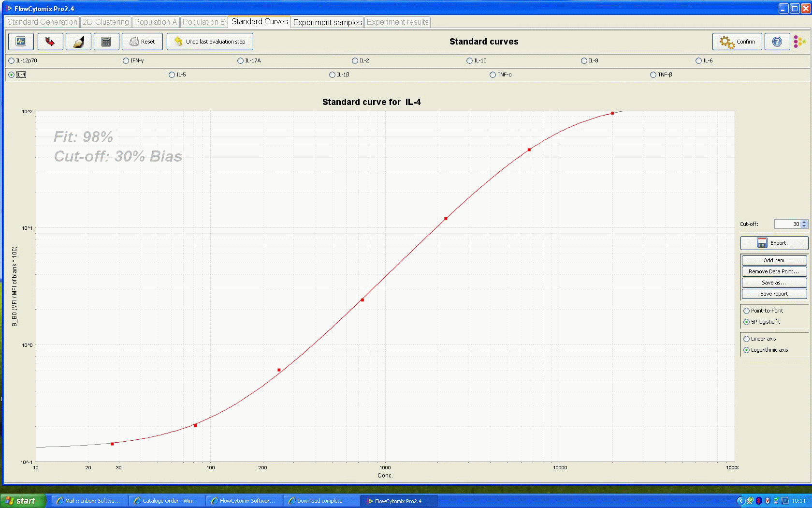Click the colored dots FlowCytomix logo icon
The height and width of the screenshot is (508, 812).
point(799,42)
